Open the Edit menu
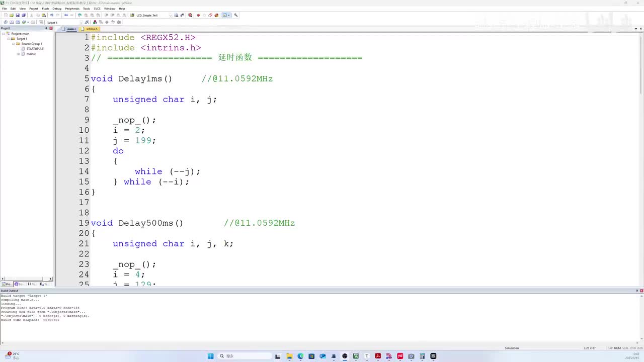644x362 pixels. click(x=13, y=9)
